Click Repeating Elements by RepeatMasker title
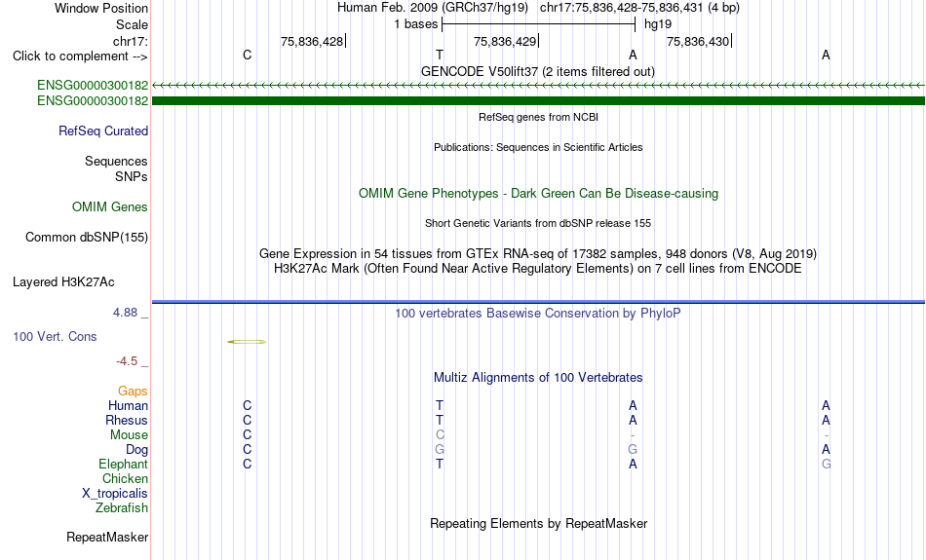The height and width of the screenshot is (560, 926). (539, 524)
